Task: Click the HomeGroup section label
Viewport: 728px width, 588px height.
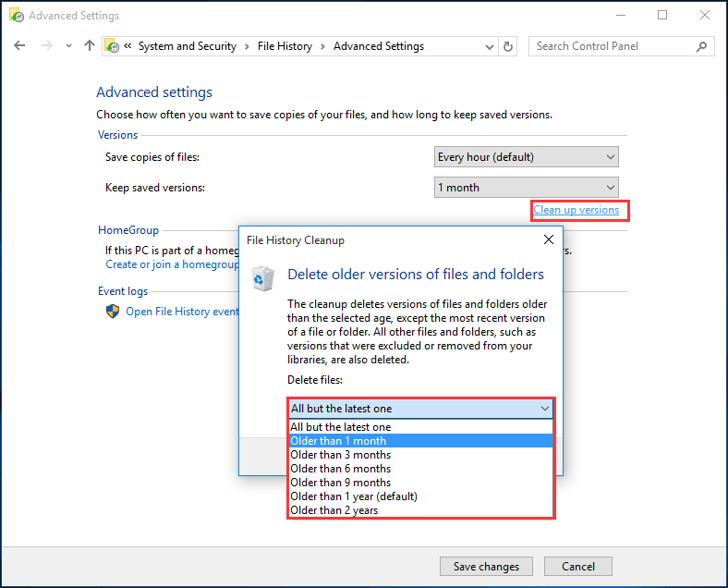Action: click(128, 230)
